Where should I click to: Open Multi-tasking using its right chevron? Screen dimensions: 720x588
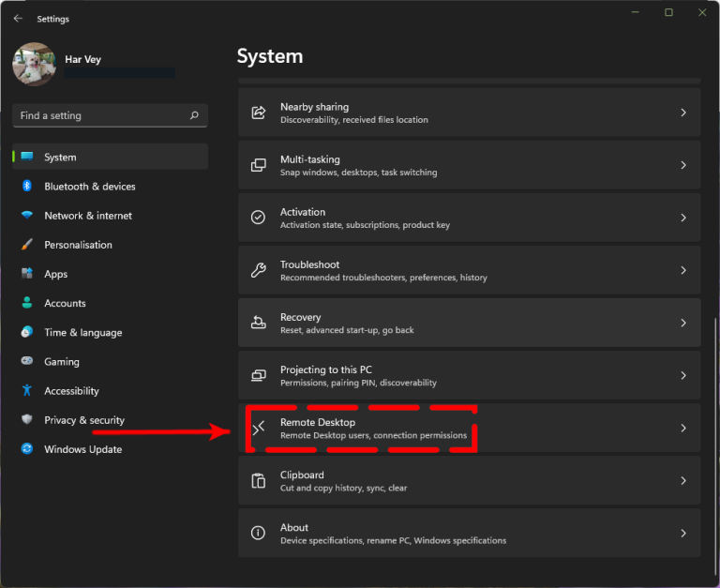click(x=683, y=165)
